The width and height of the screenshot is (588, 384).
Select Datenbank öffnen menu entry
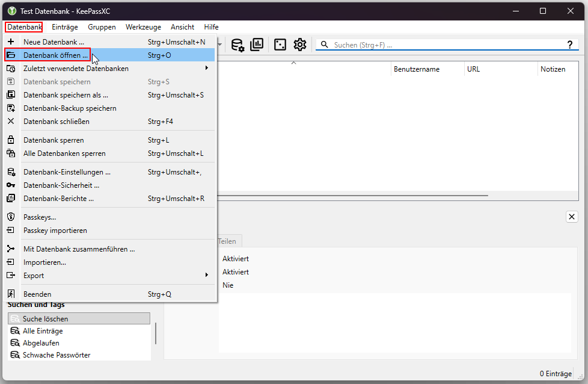coord(110,55)
